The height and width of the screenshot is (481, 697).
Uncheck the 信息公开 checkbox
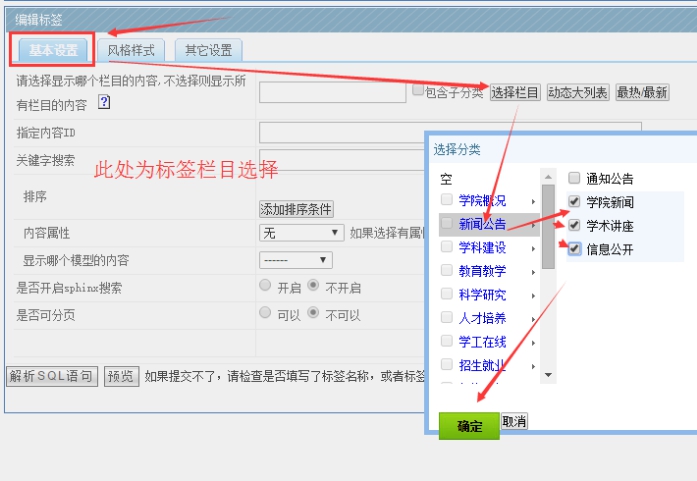574,249
